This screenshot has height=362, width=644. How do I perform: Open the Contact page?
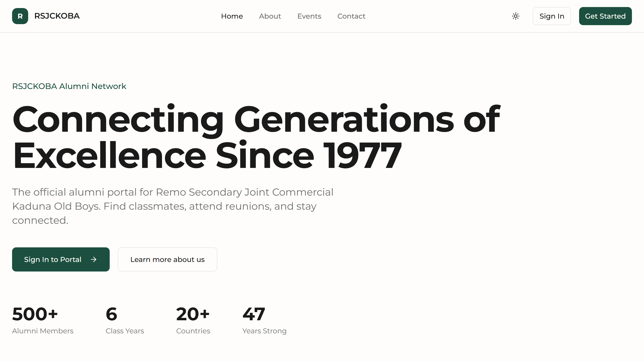click(x=351, y=16)
